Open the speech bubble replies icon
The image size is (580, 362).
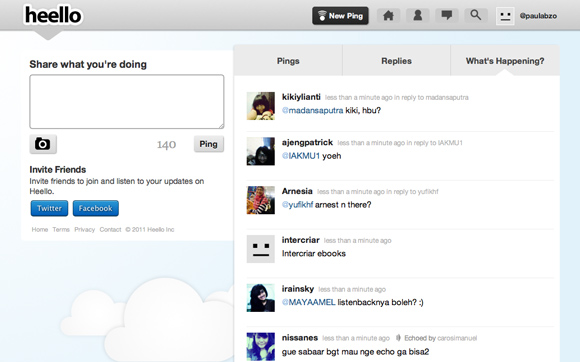pyautogui.click(x=447, y=16)
